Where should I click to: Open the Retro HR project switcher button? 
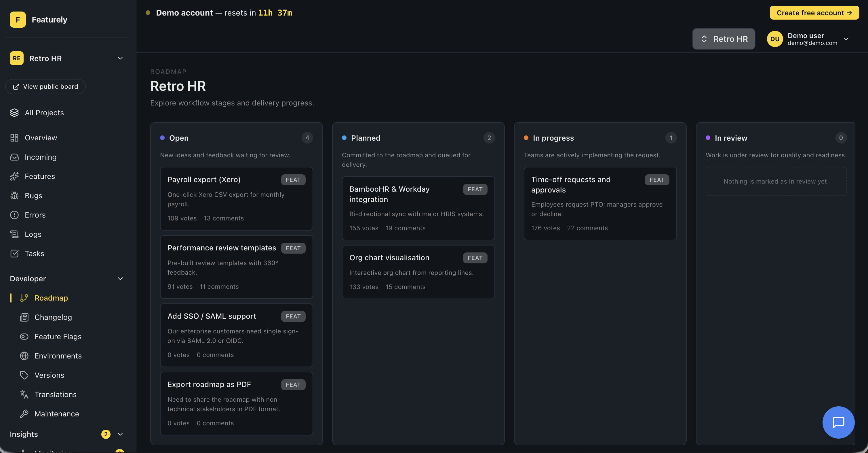click(724, 39)
